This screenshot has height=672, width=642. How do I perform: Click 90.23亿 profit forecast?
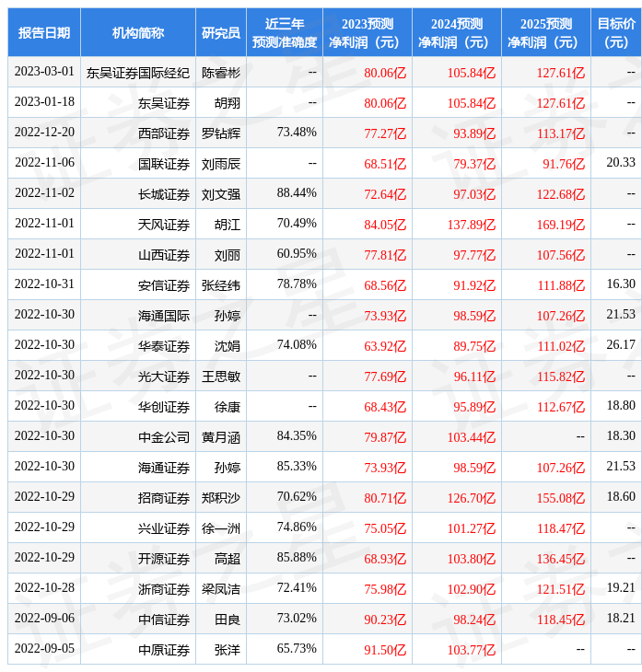385,620
